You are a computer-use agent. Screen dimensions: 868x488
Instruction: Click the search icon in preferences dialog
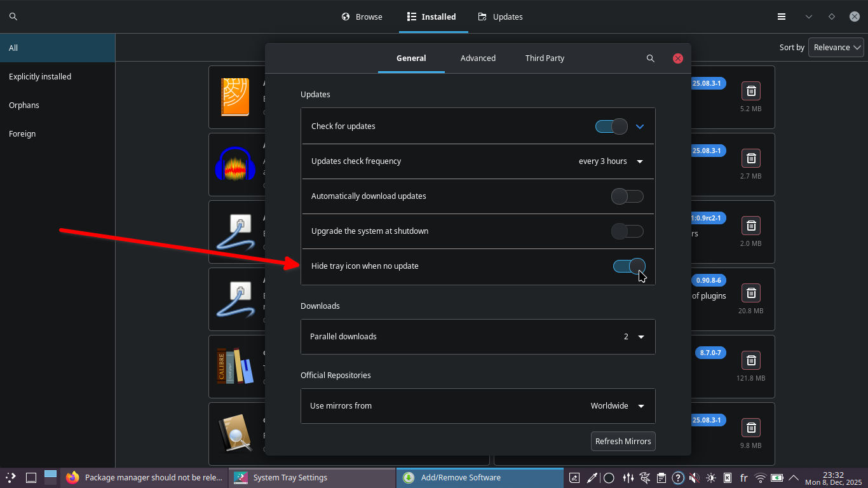(x=650, y=58)
